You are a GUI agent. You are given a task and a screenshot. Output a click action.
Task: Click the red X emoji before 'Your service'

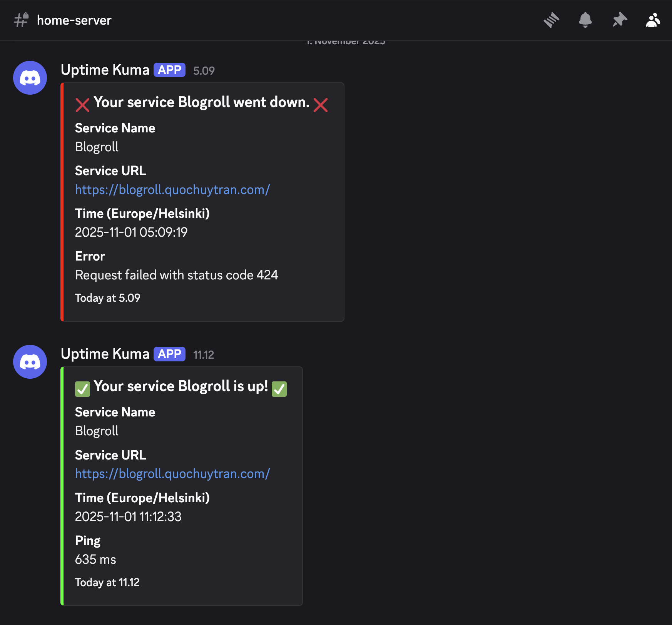(x=82, y=105)
